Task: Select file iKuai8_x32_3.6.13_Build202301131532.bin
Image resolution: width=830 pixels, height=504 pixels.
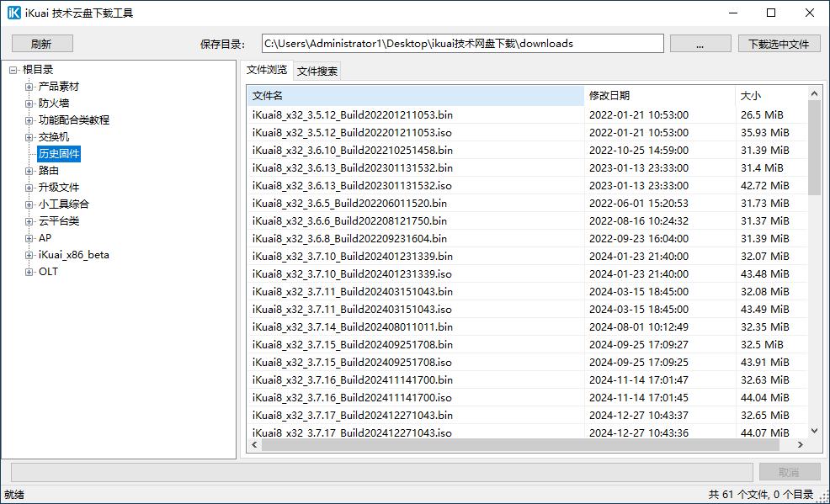Action: 353,168
